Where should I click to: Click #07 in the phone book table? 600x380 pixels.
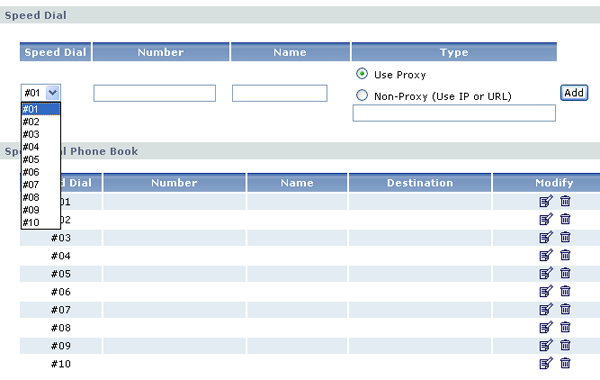click(61, 310)
